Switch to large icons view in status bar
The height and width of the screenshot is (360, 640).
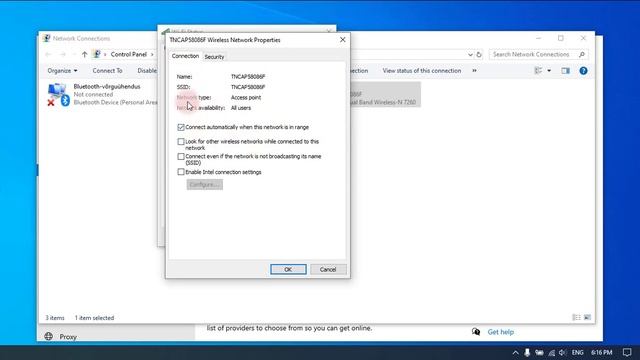(x=587, y=317)
